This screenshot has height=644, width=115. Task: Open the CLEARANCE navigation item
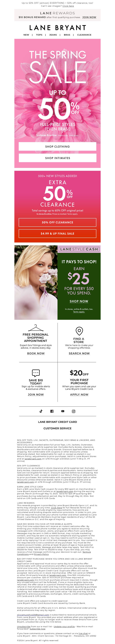click(x=84, y=35)
